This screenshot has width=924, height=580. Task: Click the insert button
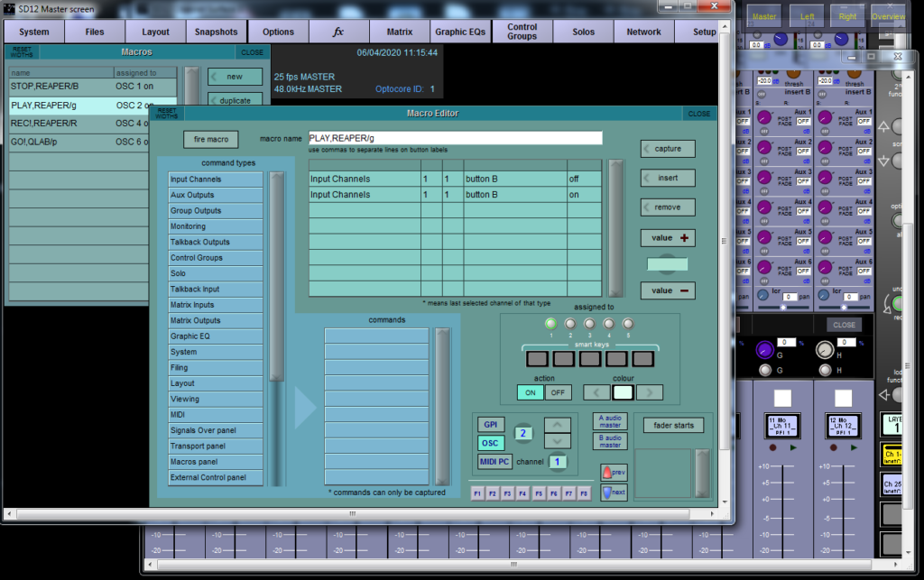(668, 178)
